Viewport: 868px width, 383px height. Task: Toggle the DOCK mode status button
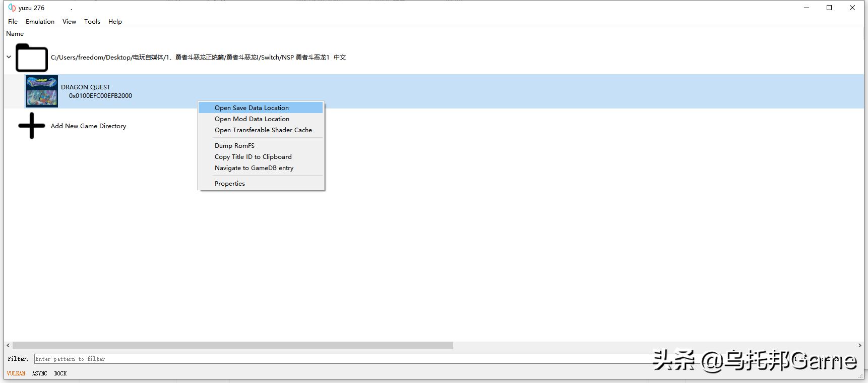pyautogui.click(x=60, y=373)
